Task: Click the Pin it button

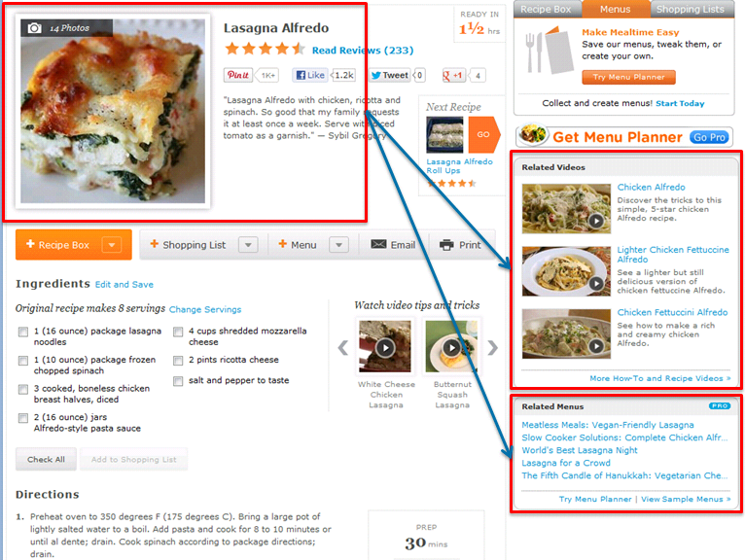Action: point(238,75)
